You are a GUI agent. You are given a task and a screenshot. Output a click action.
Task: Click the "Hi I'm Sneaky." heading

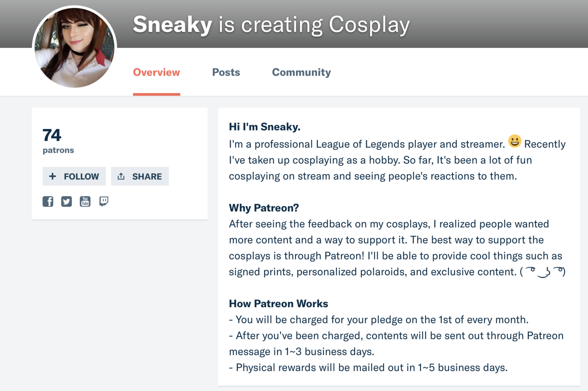(265, 127)
